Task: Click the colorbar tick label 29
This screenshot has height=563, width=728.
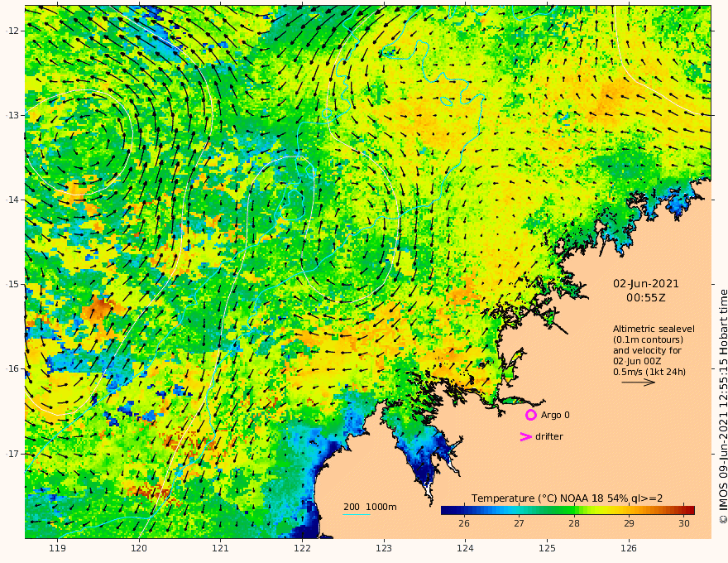Action: [629, 523]
